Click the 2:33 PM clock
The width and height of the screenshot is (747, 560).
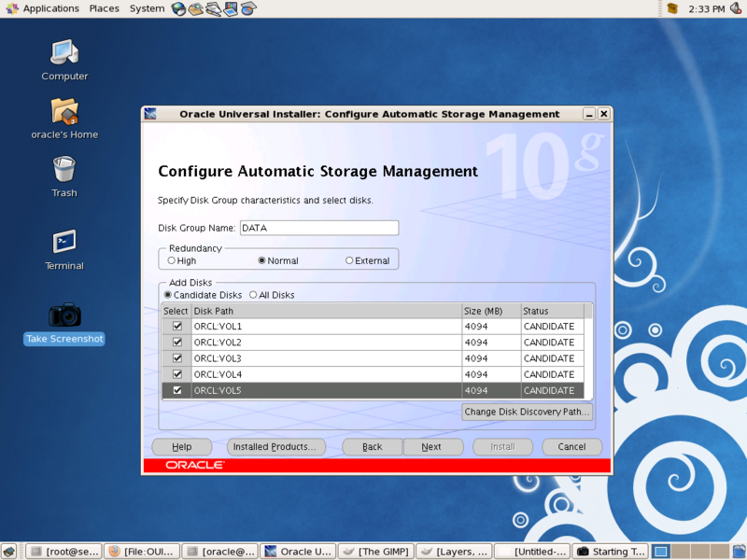[x=707, y=8]
